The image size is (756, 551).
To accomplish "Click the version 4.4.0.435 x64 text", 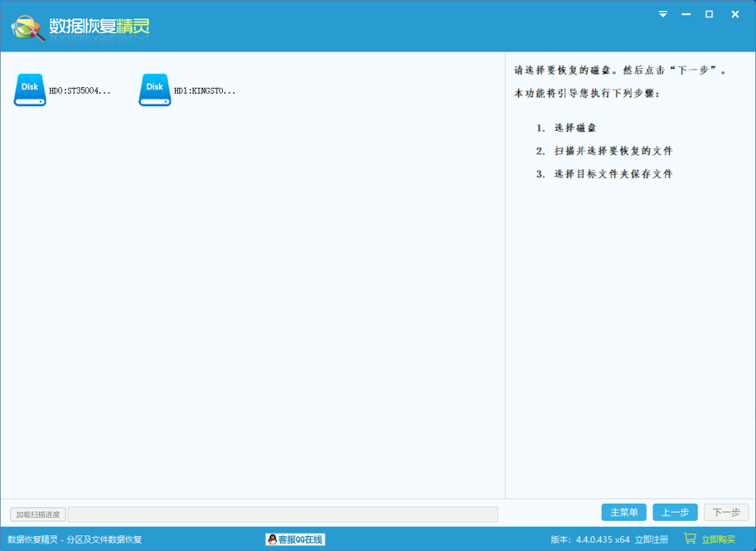I will pos(590,539).
